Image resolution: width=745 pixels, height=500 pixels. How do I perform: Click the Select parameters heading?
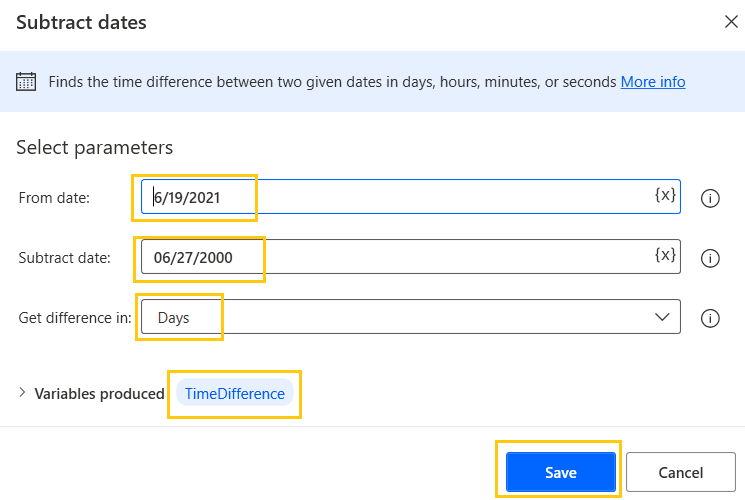[x=94, y=148]
